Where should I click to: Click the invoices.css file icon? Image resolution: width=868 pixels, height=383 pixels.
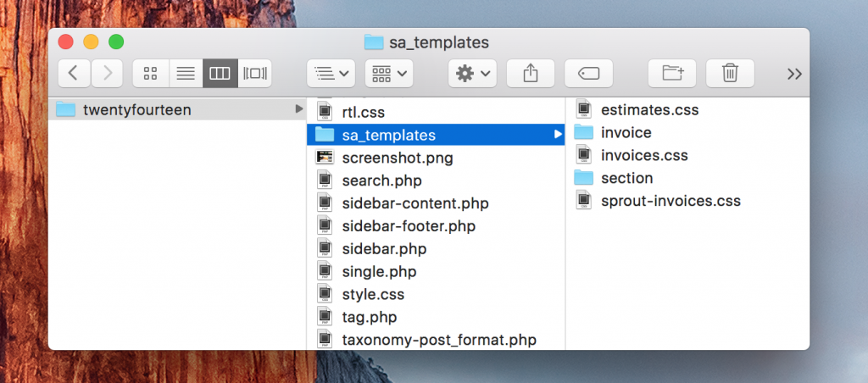pos(583,154)
